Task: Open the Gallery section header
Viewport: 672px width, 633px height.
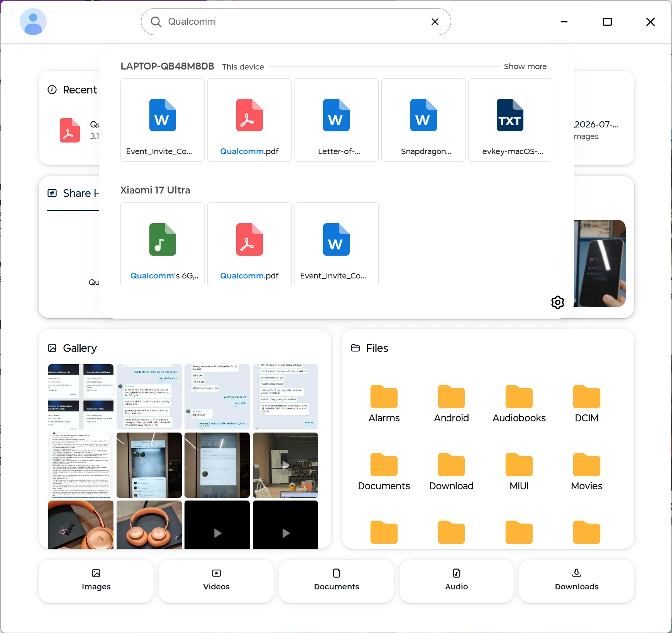Action: click(72, 348)
